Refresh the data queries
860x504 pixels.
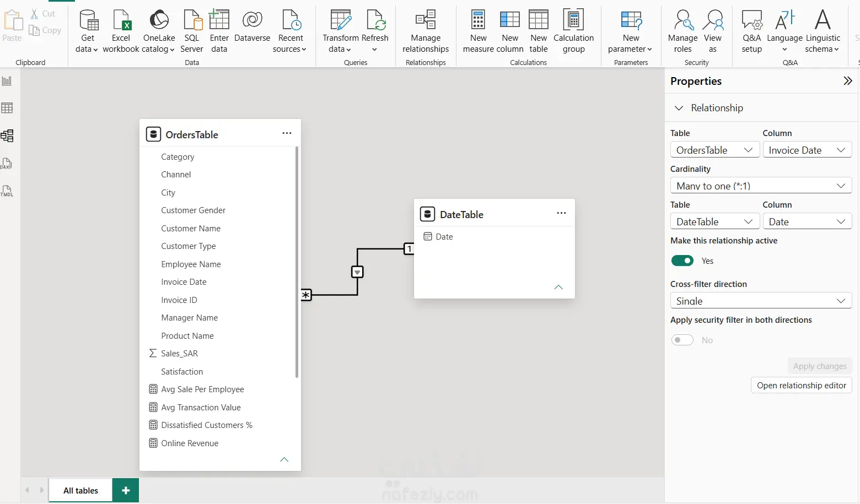coord(375,31)
